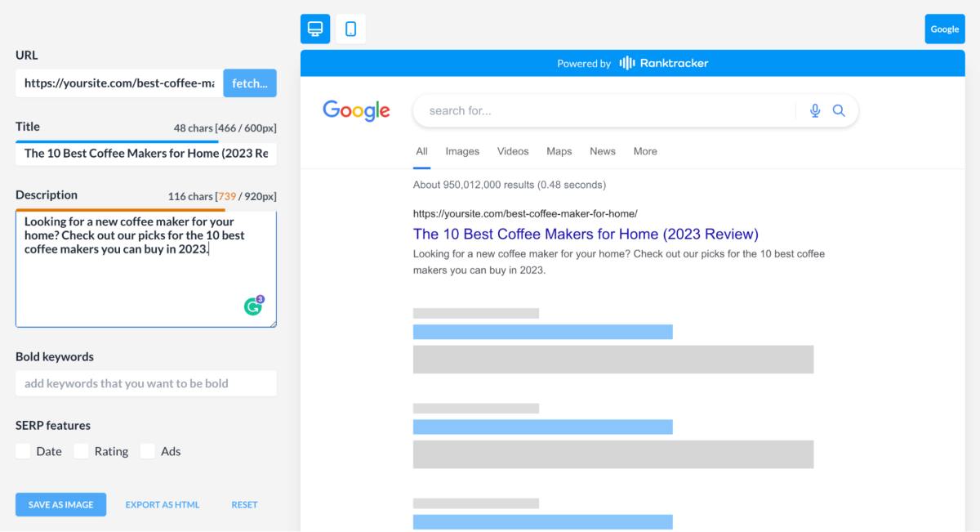Enable the Date SERP feature
Image resolution: width=980 pixels, height=532 pixels.
click(23, 451)
